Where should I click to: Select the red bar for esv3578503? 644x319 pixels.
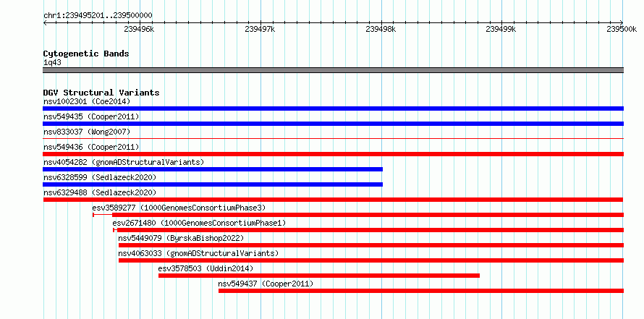click(x=319, y=276)
